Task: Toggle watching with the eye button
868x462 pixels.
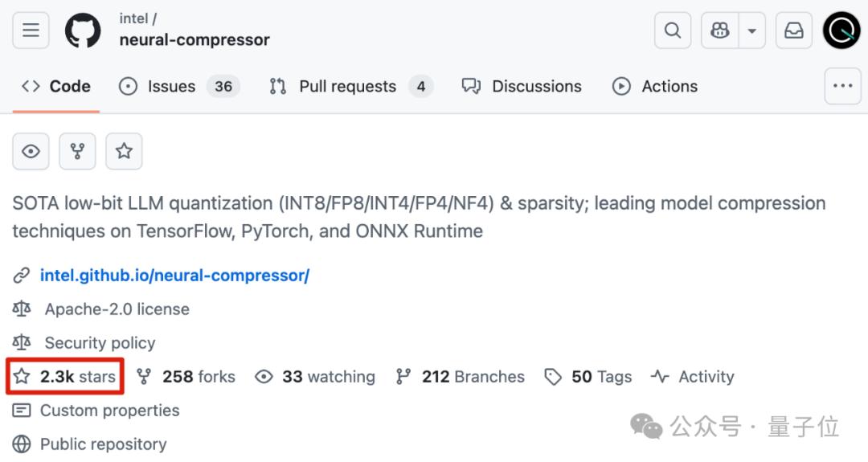Action: coord(31,151)
